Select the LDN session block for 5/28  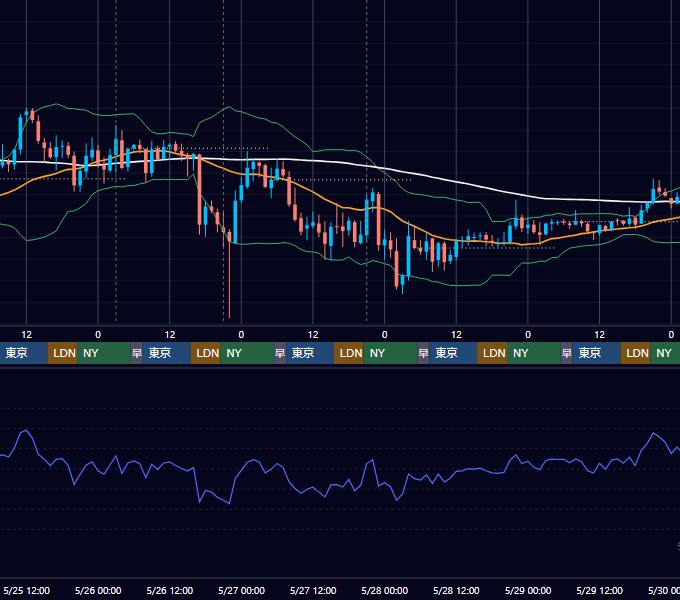[492, 353]
